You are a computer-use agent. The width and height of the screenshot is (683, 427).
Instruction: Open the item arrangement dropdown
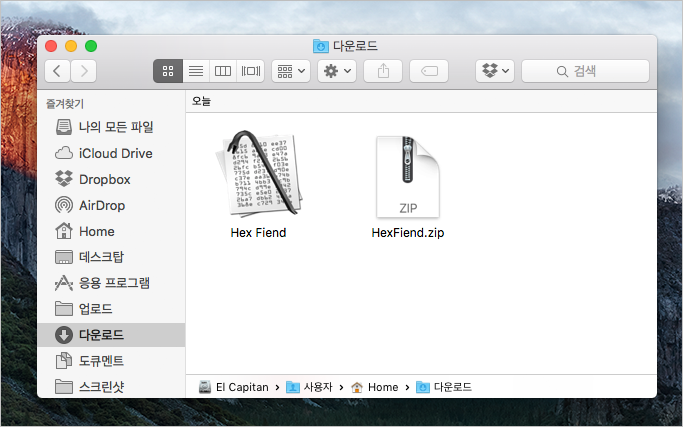pyautogui.click(x=291, y=71)
